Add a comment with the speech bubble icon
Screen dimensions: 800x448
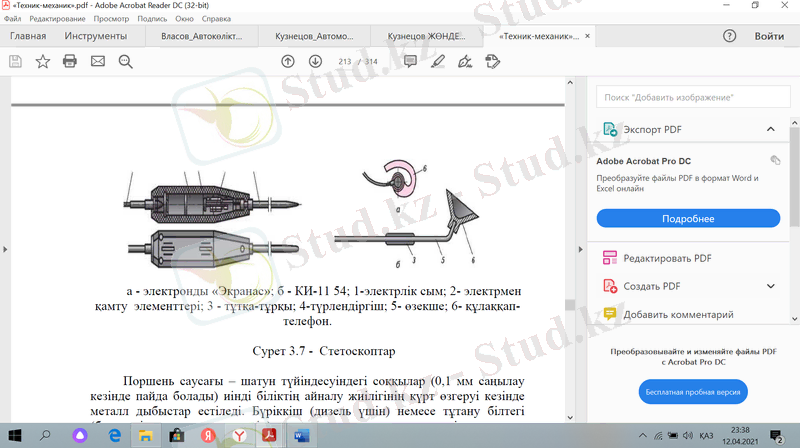pos(410,61)
